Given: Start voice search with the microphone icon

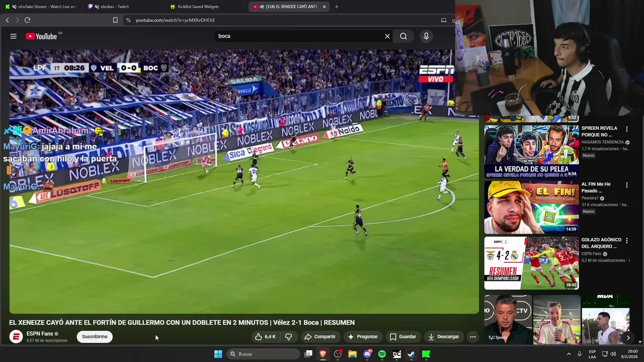Looking at the screenshot, I should [x=426, y=36].
